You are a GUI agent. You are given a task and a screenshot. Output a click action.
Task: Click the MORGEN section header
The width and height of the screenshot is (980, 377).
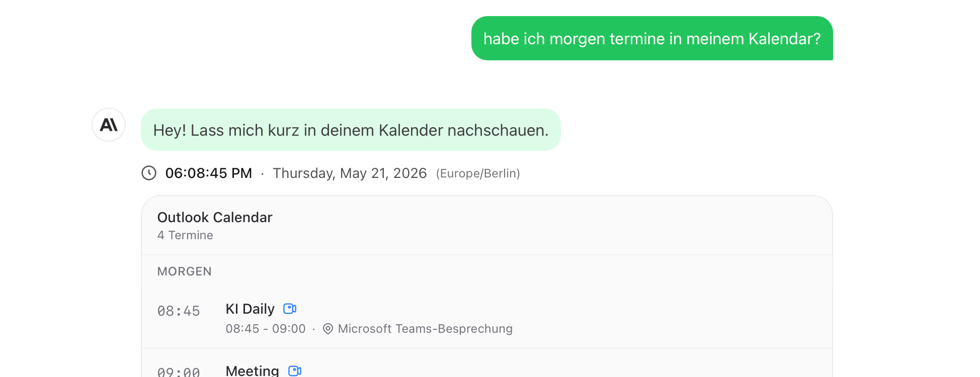click(x=185, y=271)
